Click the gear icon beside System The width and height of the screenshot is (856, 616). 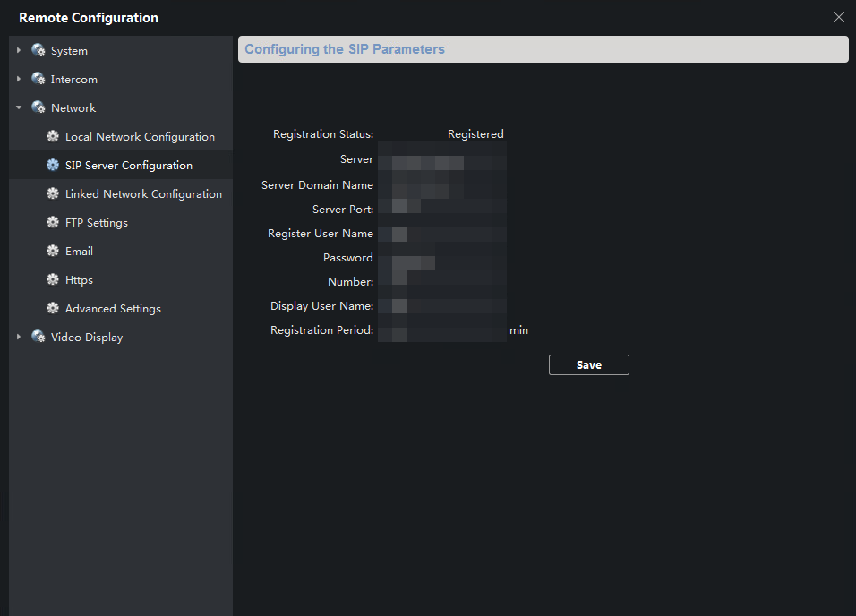pos(38,50)
